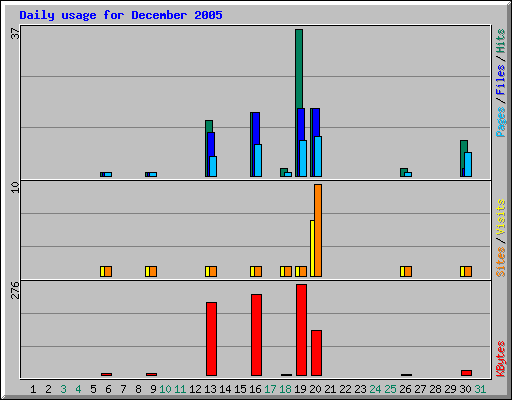Click the 'KBytes' legend label

[x=500, y=359]
